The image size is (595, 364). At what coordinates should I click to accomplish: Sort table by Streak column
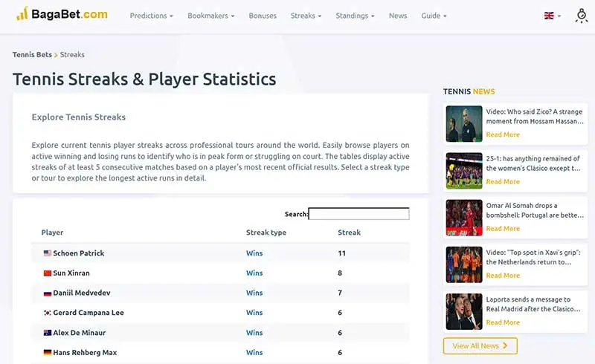point(349,233)
